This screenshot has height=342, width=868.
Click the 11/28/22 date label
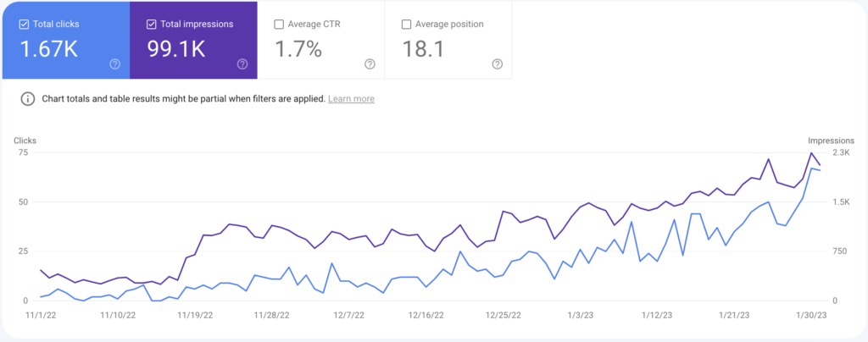[x=272, y=315]
